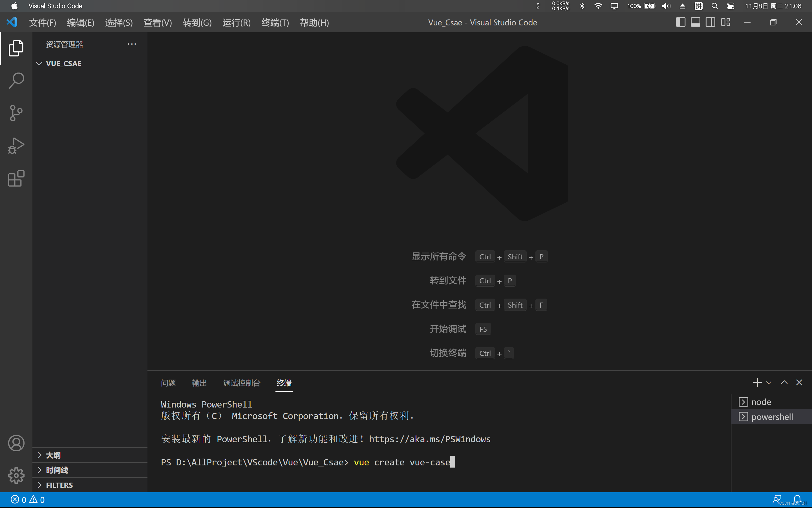
Task: Open the input method icon in menu bar
Action: 698,6
